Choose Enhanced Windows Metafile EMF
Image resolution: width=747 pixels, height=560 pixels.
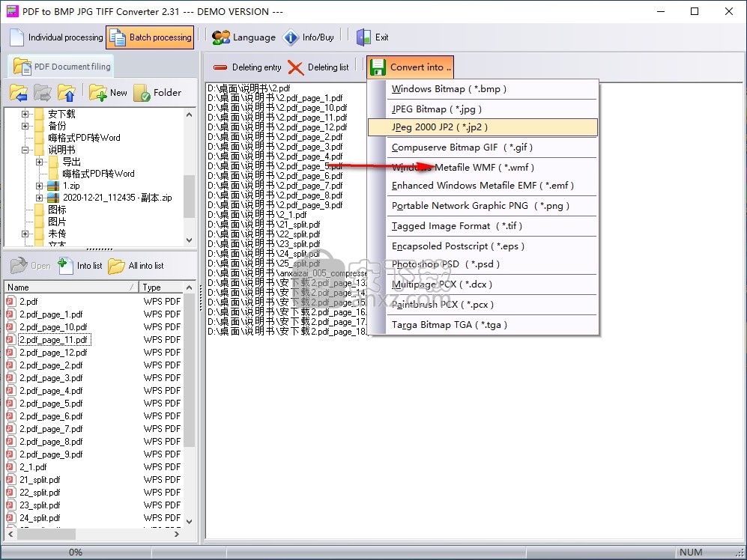click(x=482, y=185)
